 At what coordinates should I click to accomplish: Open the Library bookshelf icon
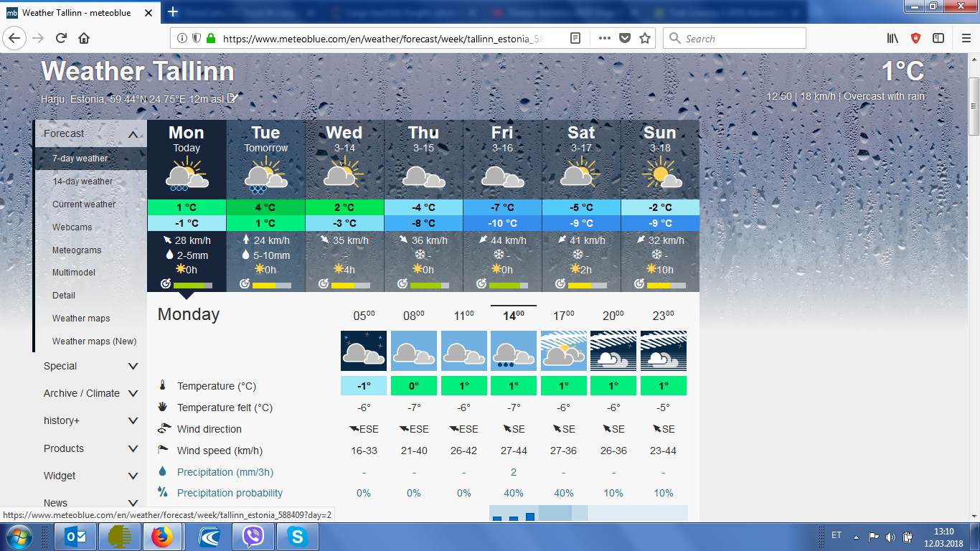click(892, 39)
